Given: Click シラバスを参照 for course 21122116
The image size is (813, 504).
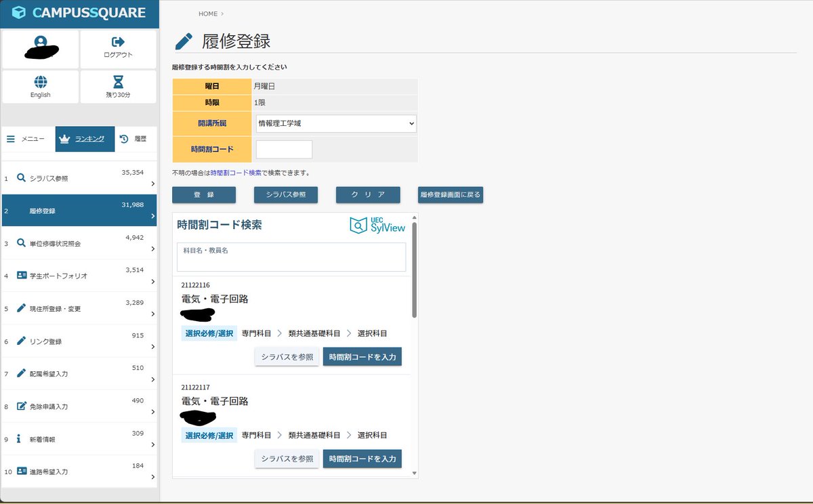Looking at the screenshot, I should click(287, 357).
